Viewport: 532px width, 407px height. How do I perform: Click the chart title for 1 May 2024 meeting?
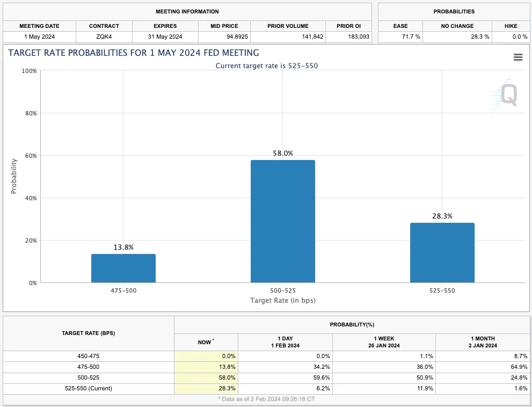(x=134, y=53)
